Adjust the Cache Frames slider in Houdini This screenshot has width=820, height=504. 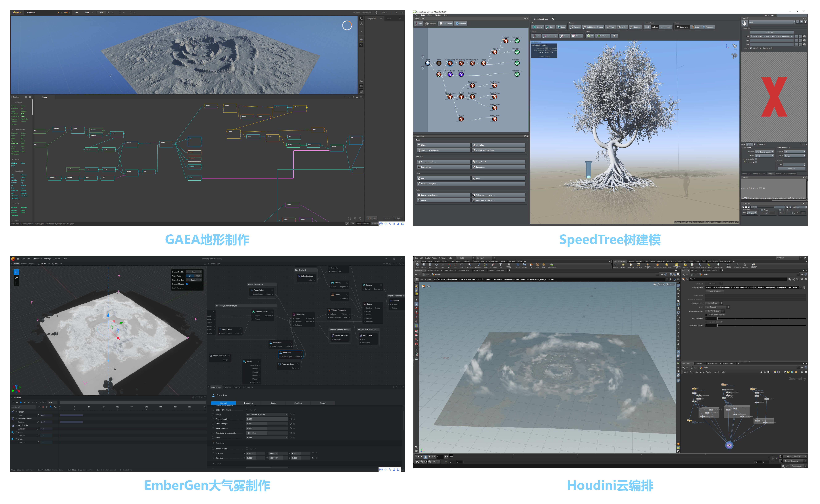[x=762, y=318]
